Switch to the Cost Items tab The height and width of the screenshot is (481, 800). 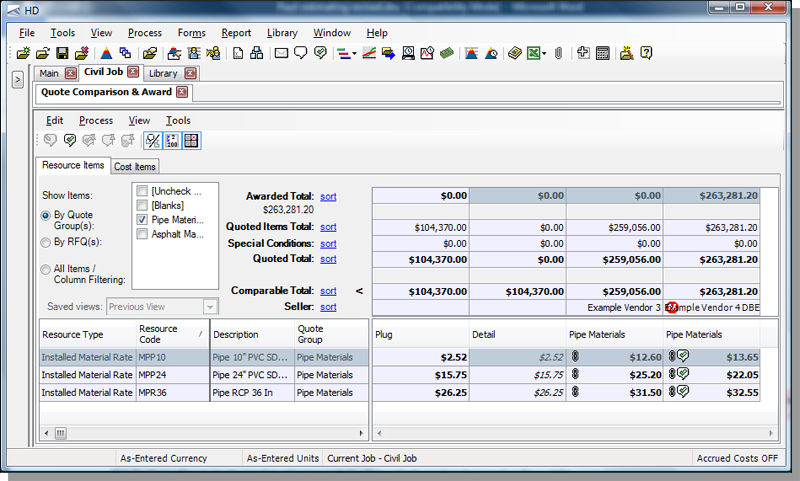(x=134, y=166)
